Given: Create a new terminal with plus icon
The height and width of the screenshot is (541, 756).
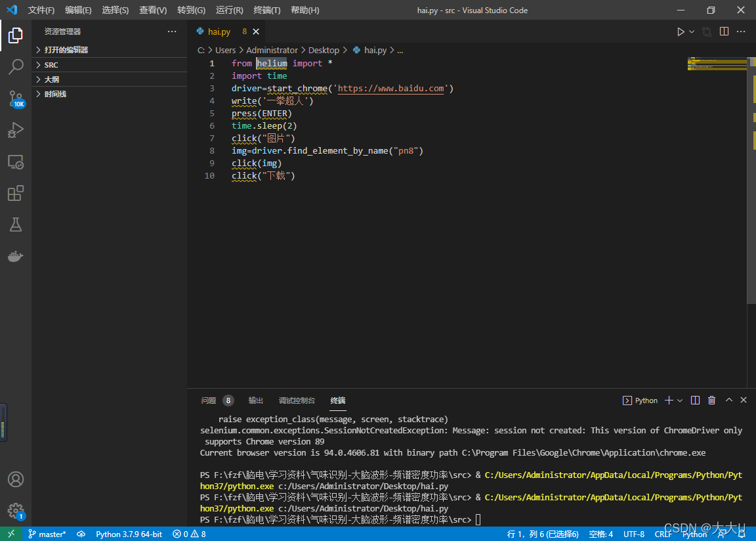Looking at the screenshot, I should tap(669, 400).
